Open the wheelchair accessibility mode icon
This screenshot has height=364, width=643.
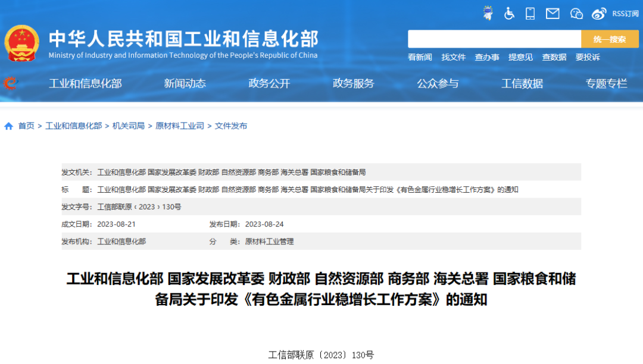tap(509, 14)
